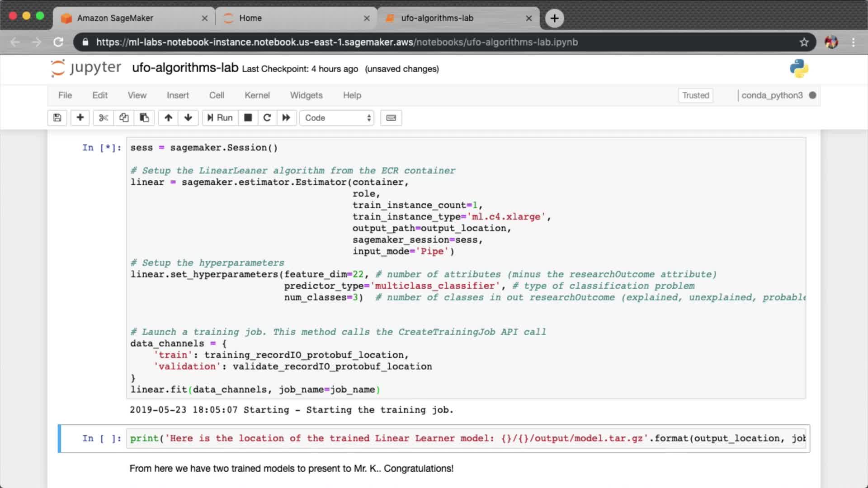This screenshot has height=488, width=868.
Task: Move the selected cell down
Action: pyautogui.click(x=188, y=118)
